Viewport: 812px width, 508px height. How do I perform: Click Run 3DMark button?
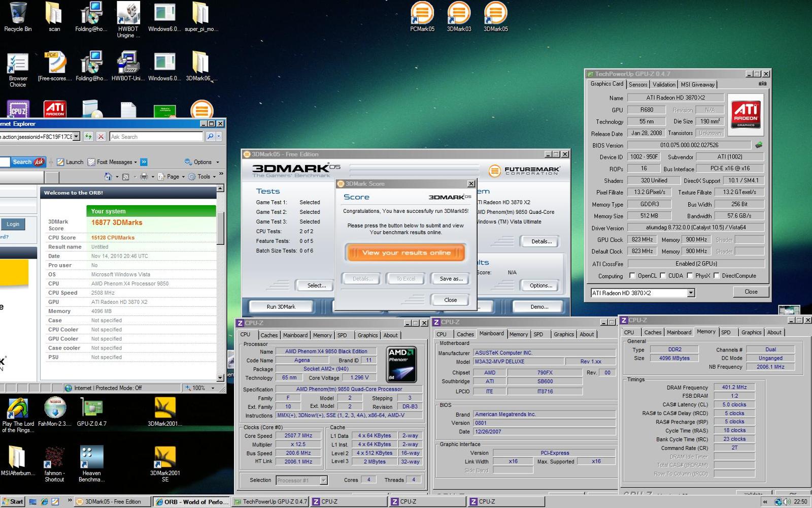281,307
